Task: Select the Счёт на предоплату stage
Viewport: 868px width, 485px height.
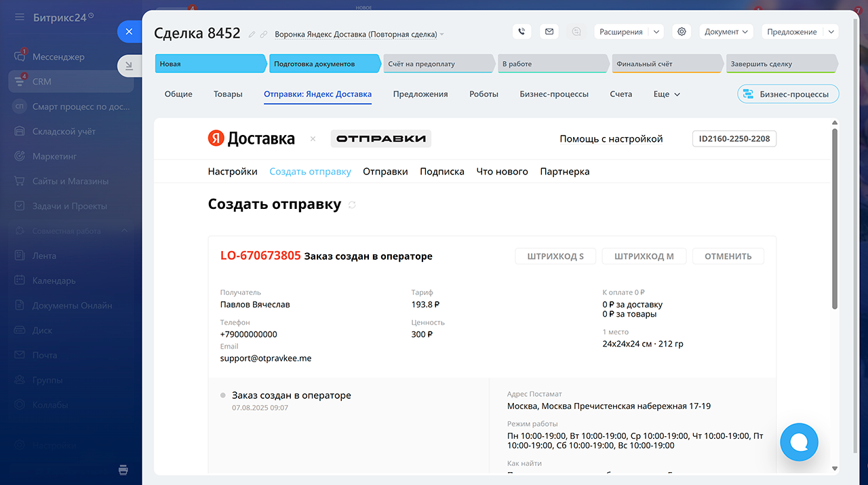Action: click(x=439, y=64)
